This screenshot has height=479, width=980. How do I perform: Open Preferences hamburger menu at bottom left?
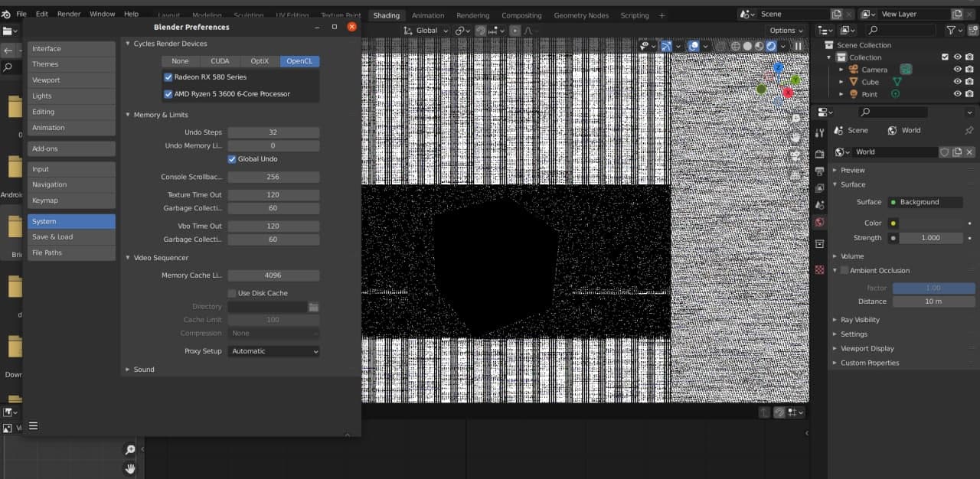click(x=33, y=426)
